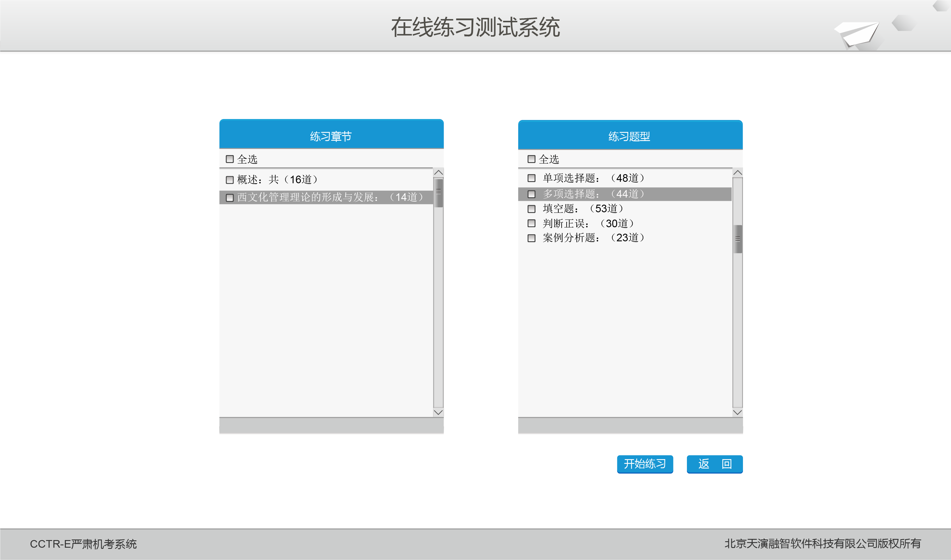Select the 案例分析题 (23道) row text
This screenshot has height=560, width=951.
594,238
